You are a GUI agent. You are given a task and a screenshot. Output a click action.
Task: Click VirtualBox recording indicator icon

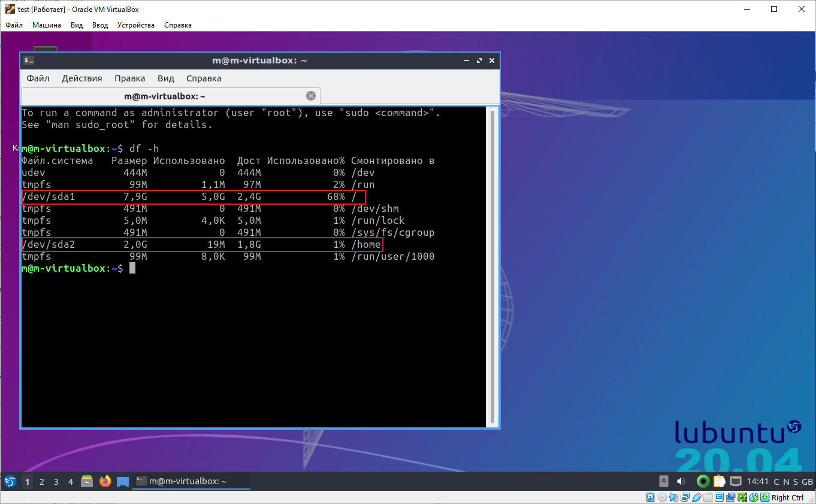(730, 497)
